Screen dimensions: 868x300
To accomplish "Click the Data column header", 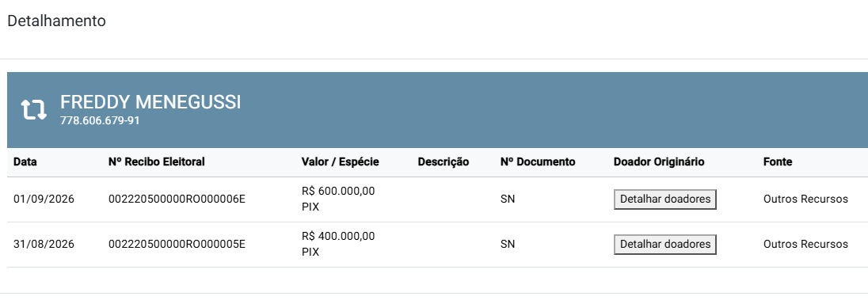I will pyautogui.click(x=25, y=162).
